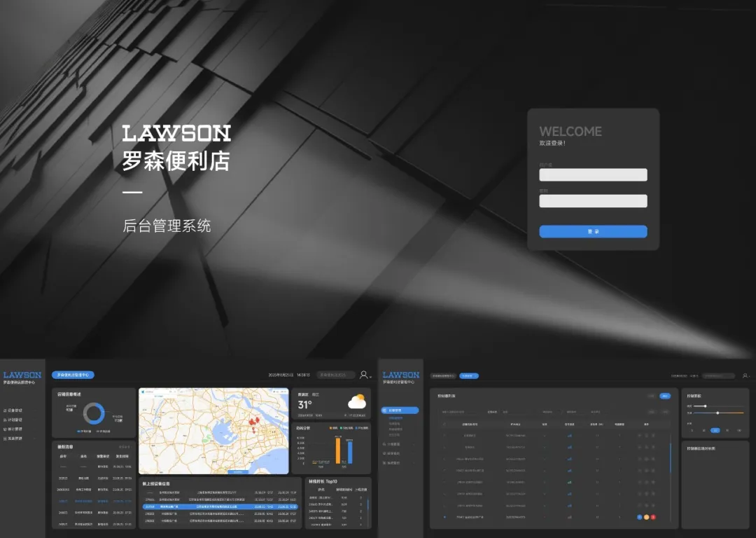Open the user avatar menu in the device list page header
Screen dimensions: 756x538
coord(745,375)
